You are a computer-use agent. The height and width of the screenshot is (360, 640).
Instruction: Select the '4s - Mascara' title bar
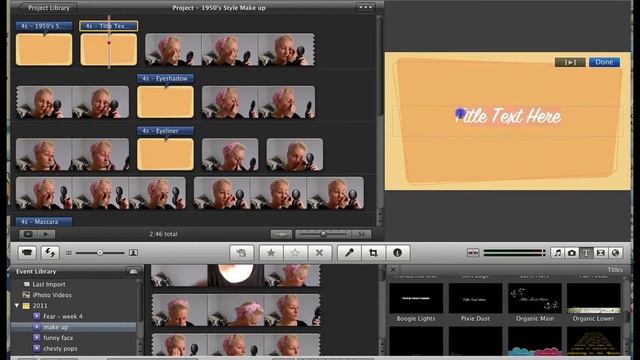coord(44,222)
